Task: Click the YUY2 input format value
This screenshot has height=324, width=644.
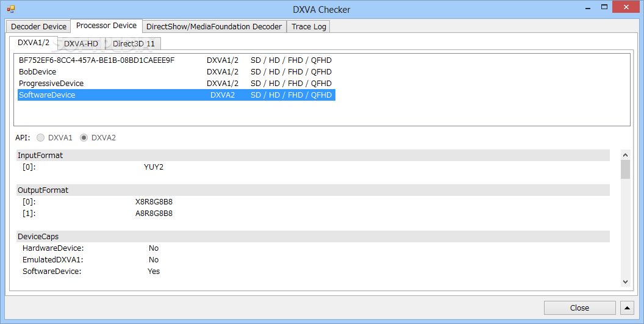Action: (154, 167)
